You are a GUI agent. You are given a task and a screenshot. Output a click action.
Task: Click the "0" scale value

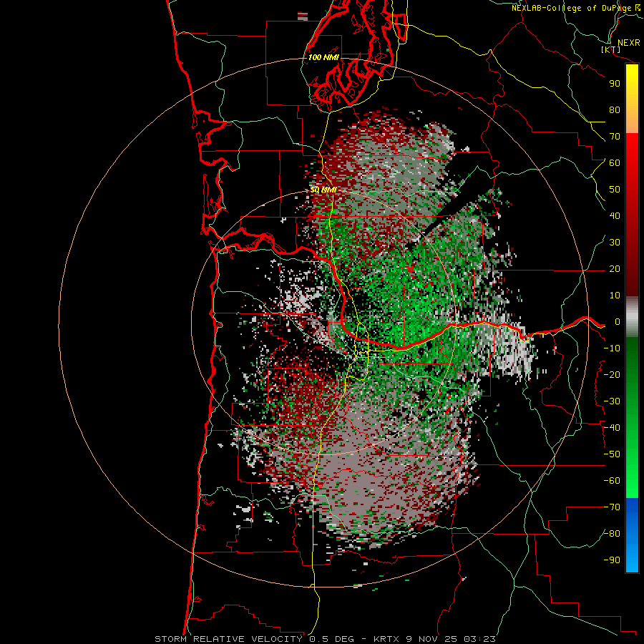coord(617,321)
